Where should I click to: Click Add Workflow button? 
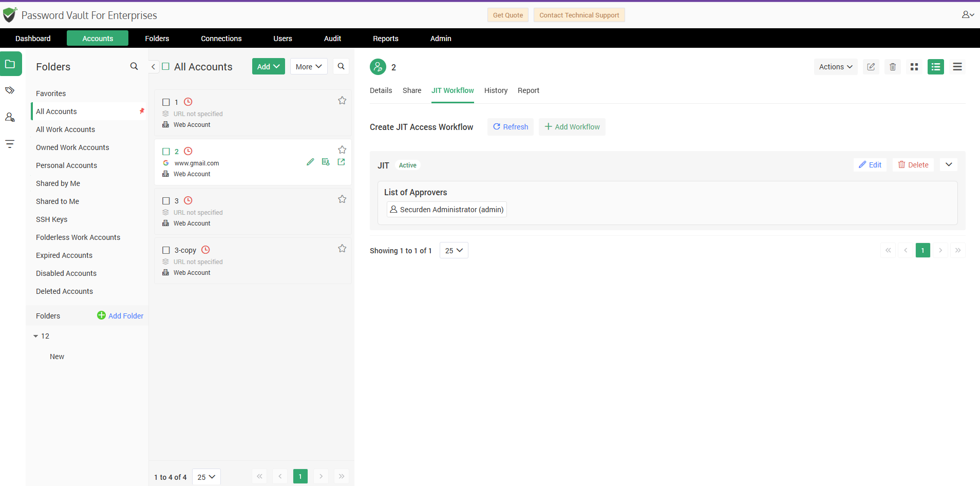(572, 127)
